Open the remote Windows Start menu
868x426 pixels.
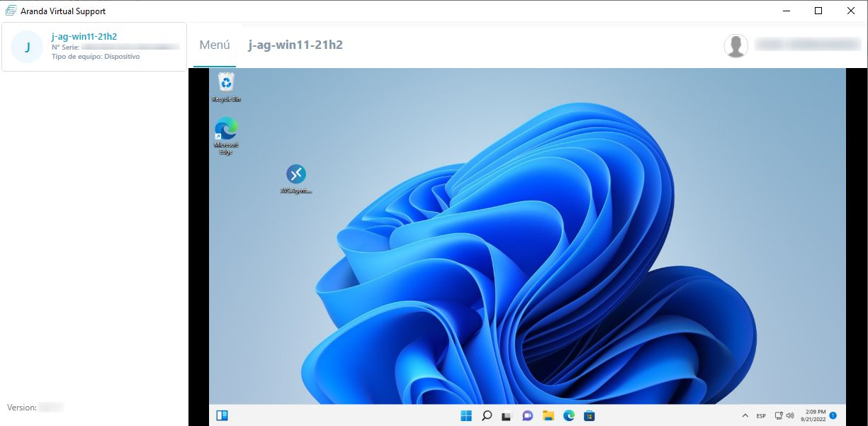point(466,416)
